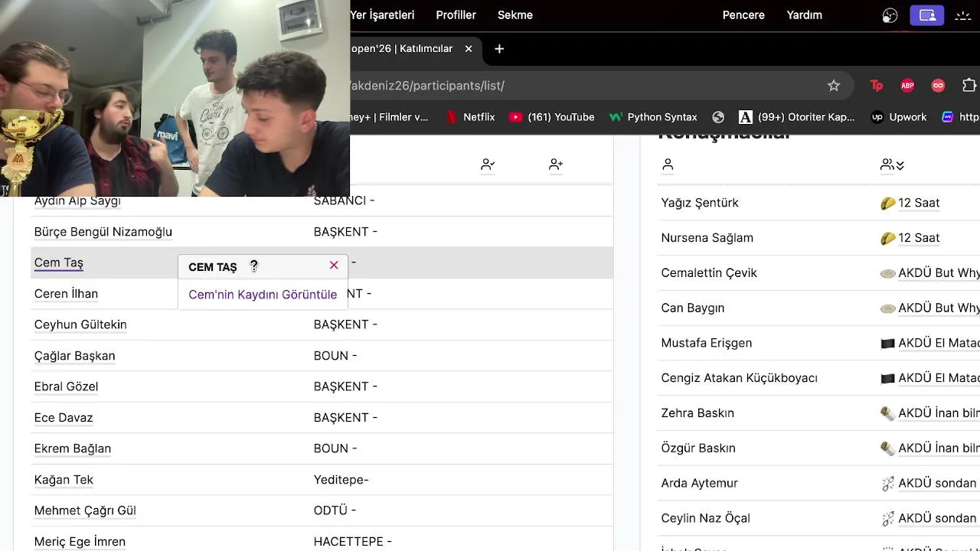Click the third menu bar status icon
Viewport: 980px width, 551px height.
coord(963,15)
